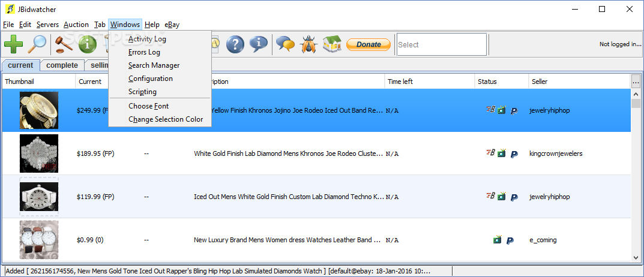Screen dimensions: 644x277
Task: Choose Errors Log from Windows menu
Action: [160, 52]
